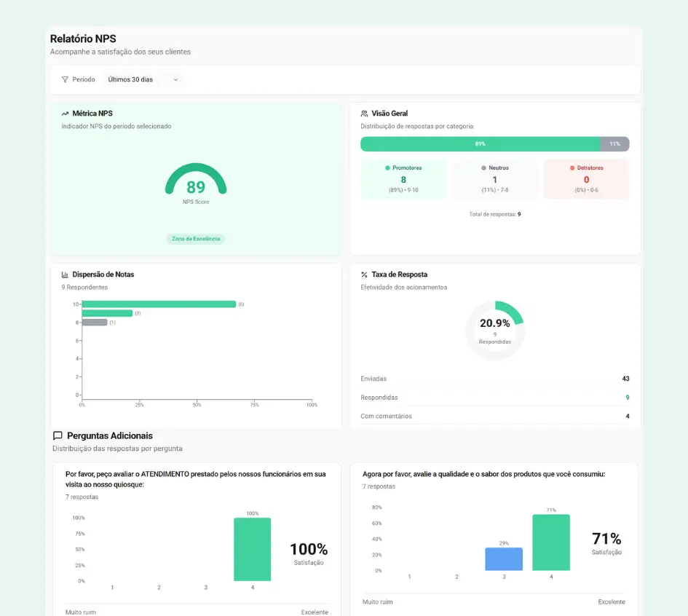Image resolution: width=688 pixels, height=616 pixels.
Task: Open the Últimos 30 dias period dropdown
Action: click(x=142, y=79)
